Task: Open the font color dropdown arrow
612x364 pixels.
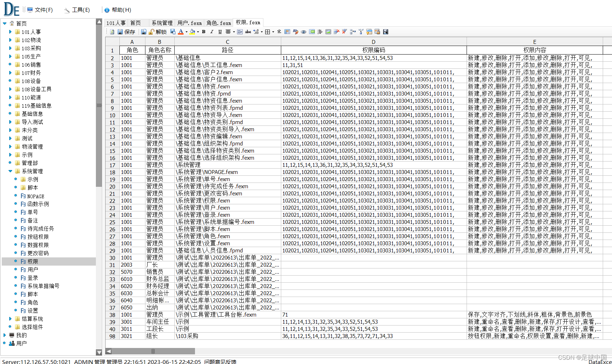Action: click(x=186, y=32)
